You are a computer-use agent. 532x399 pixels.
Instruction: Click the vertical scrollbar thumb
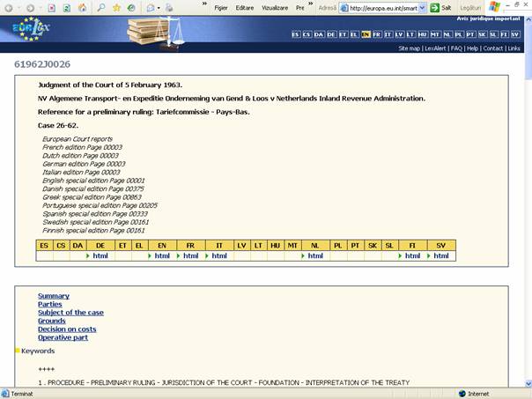tap(528, 52)
